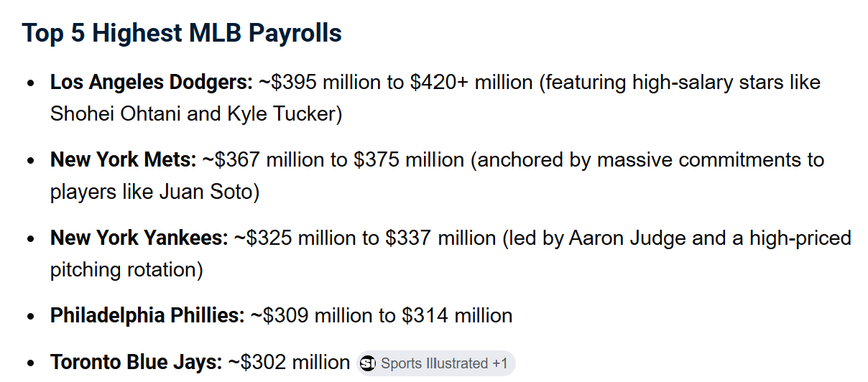Viewport: 868px width, 382px height.
Task: Click the bullet point beside Toronto Blue Jays
Action: [x=30, y=363]
